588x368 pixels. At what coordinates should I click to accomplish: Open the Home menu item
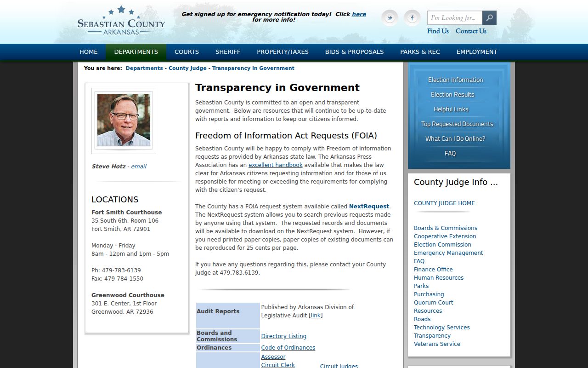[89, 52]
